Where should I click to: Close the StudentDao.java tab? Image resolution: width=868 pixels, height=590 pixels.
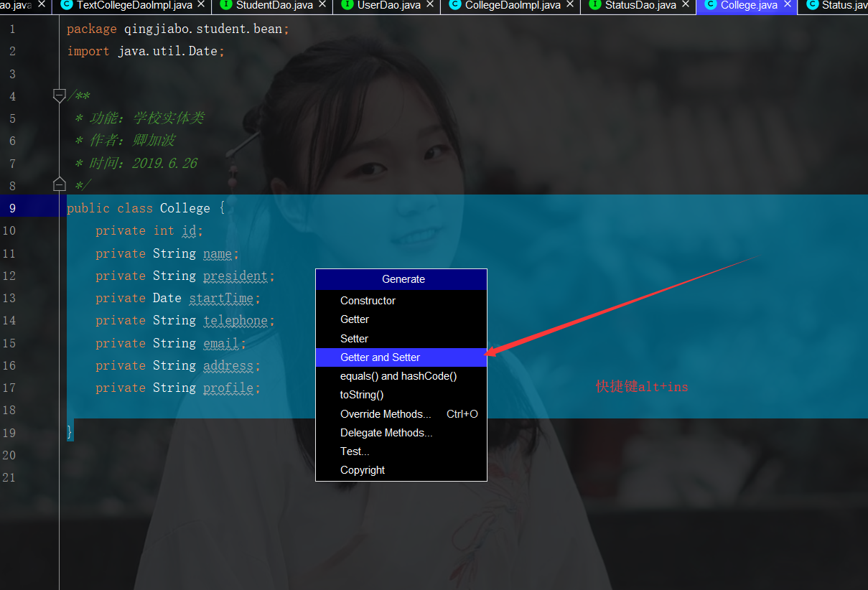tap(322, 4)
